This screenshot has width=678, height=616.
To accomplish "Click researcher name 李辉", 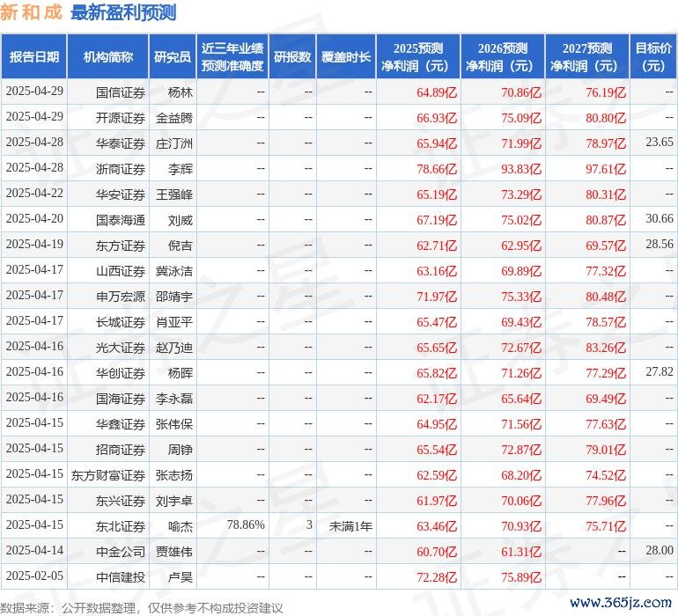I will [181, 169].
